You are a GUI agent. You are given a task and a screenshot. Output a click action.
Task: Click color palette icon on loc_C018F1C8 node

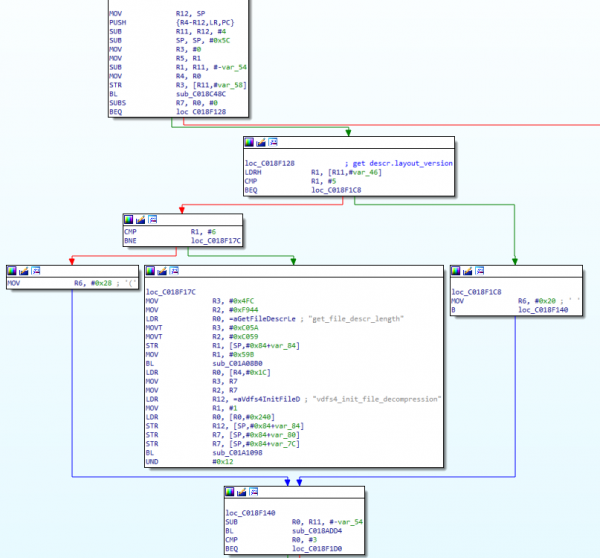click(x=457, y=270)
